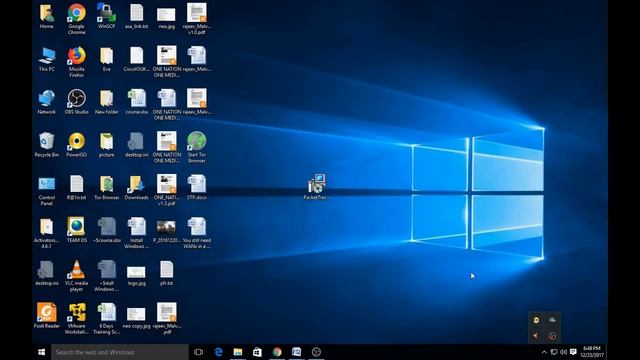Select the Packet Tracer installer icon
This screenshot has width=640, height=360.
[317, 186]
